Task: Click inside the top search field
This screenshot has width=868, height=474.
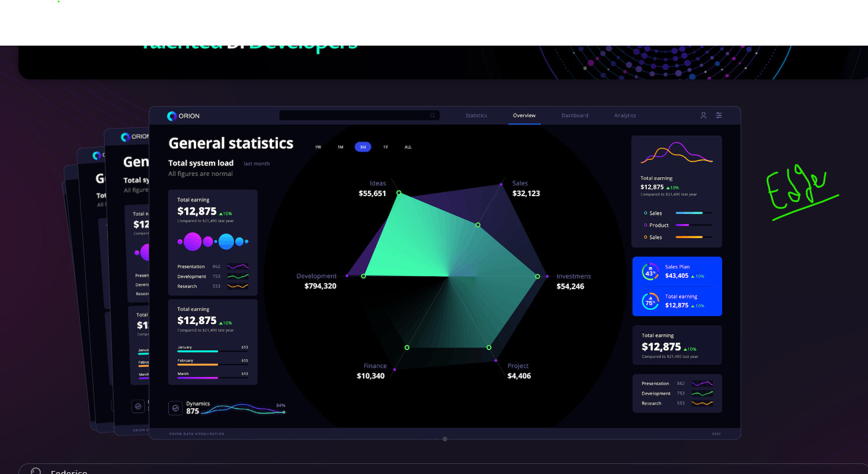Action: pos(355,115)
